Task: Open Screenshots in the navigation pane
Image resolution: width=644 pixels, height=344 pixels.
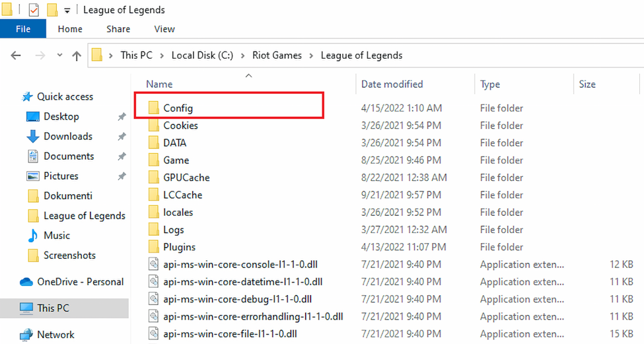Action: 69,255
